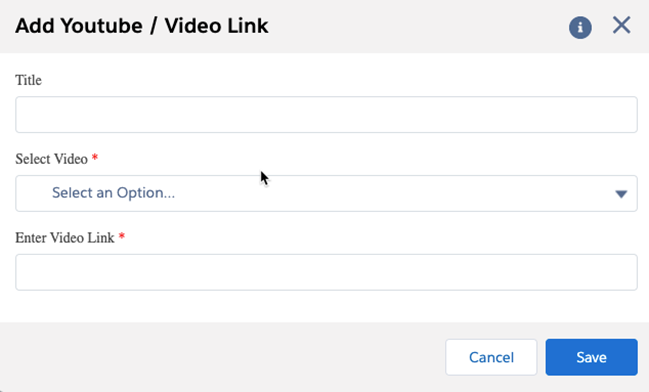This screenshot has width=649, height=392.
Task: Open the Select Video combo box
Action: [x=326, y=193]
